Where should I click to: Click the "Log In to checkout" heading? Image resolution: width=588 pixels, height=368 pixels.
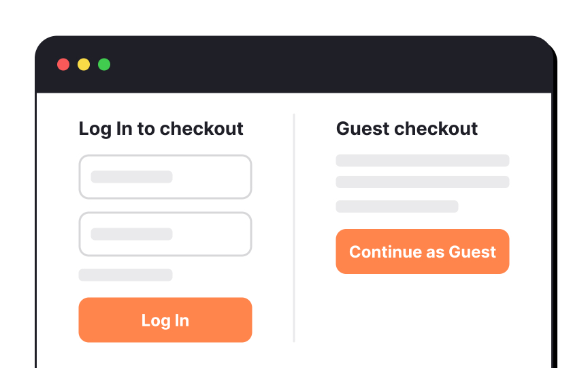click(161, 129)
